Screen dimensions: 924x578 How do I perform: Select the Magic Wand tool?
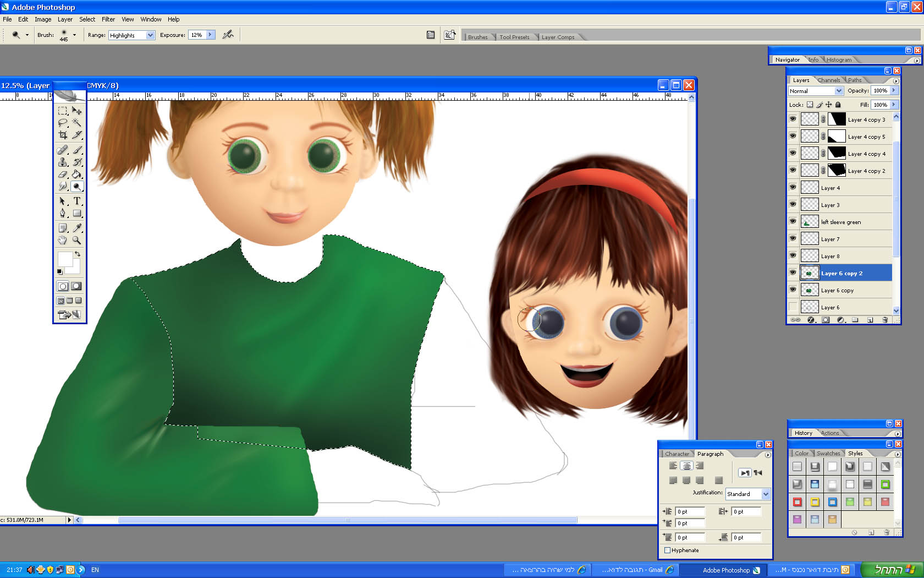tap(77, 122)
